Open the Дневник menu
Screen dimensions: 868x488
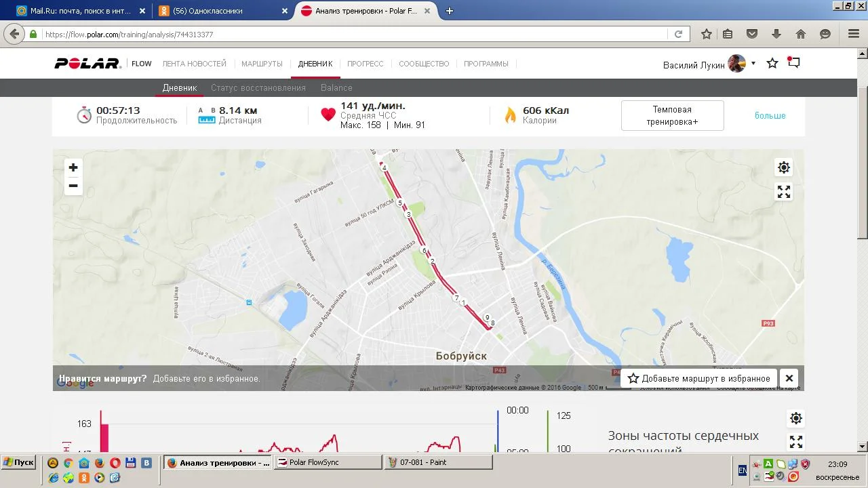click(315, 64)
